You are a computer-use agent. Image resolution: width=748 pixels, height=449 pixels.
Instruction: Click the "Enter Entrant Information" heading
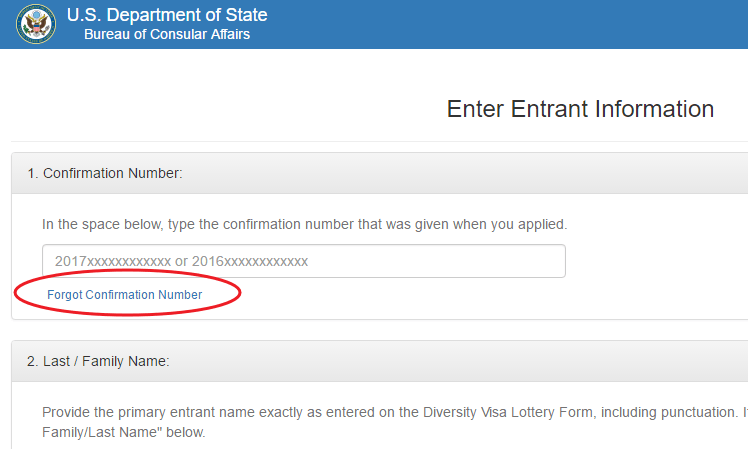(580, 109)
